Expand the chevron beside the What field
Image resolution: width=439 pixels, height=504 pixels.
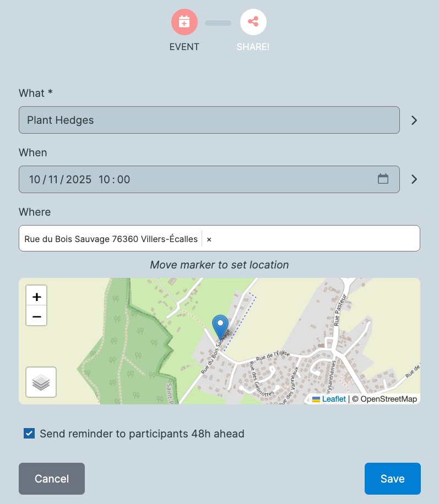(414, 120)
